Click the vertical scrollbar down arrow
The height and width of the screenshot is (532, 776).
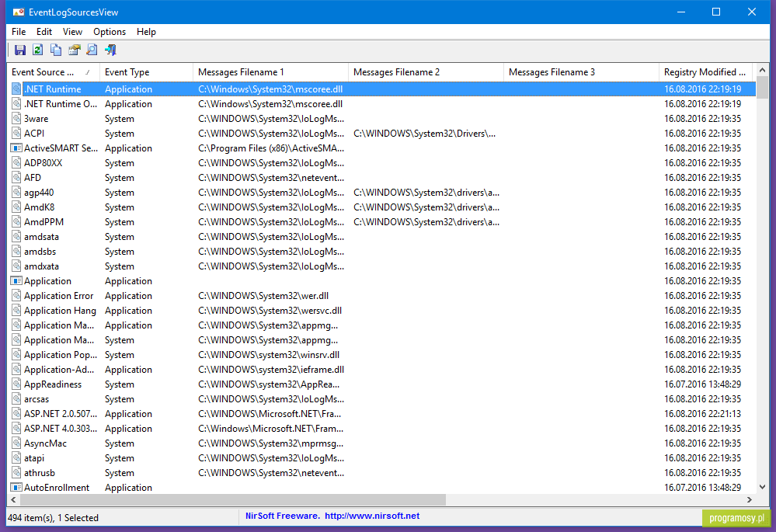[762, 488]
